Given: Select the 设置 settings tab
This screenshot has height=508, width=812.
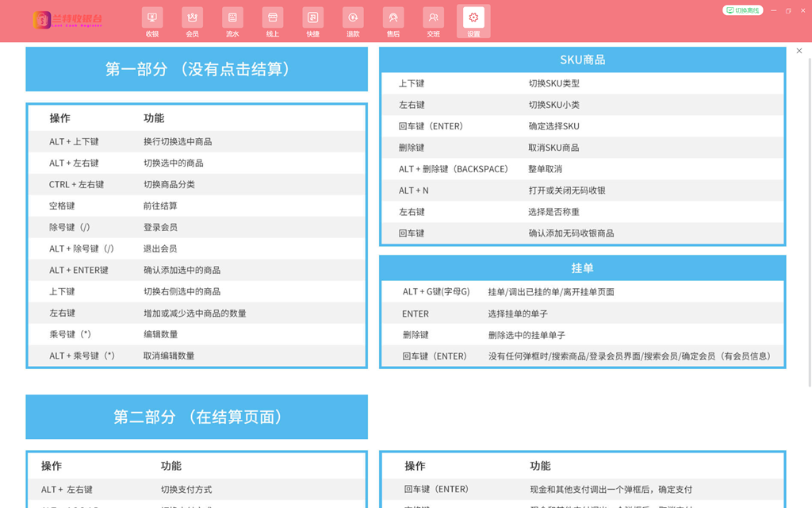Looking at the screenshot, I should pos(473,21).
